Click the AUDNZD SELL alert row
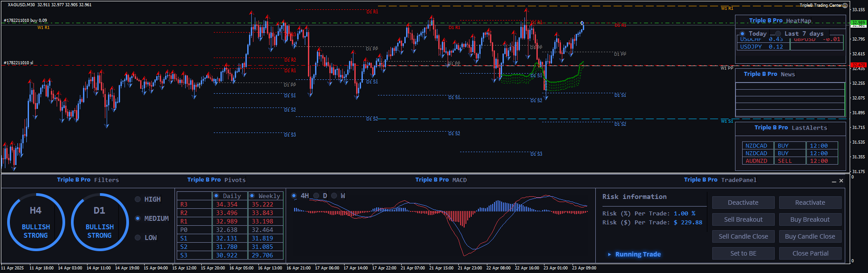This screenshot has height=273, width=868. click(x=790, y=161)
